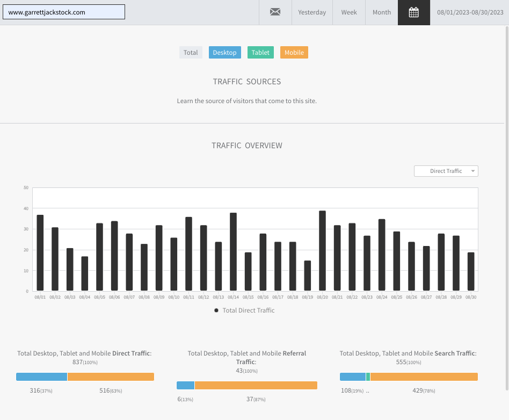509x420 pixels.
Task: Open the Direct Traffic dropdown
Action: (446, 171)
